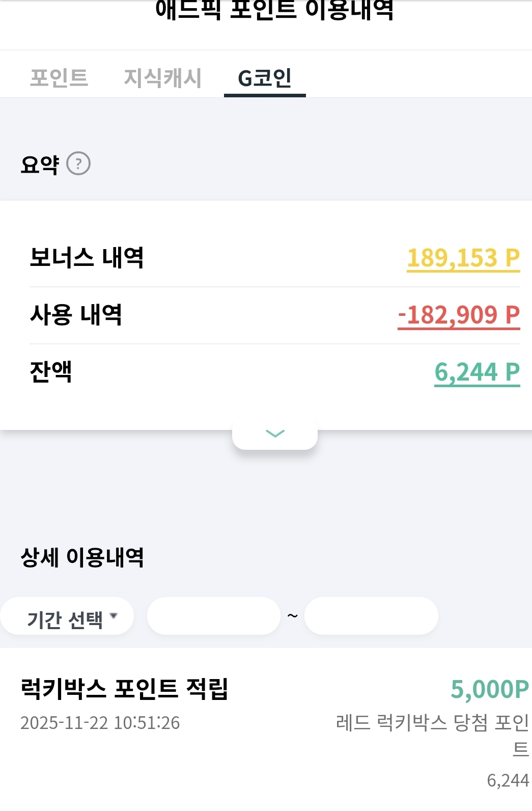Click the 사용 내역 row label
532x811 pixels.
[x=76, y=315]
